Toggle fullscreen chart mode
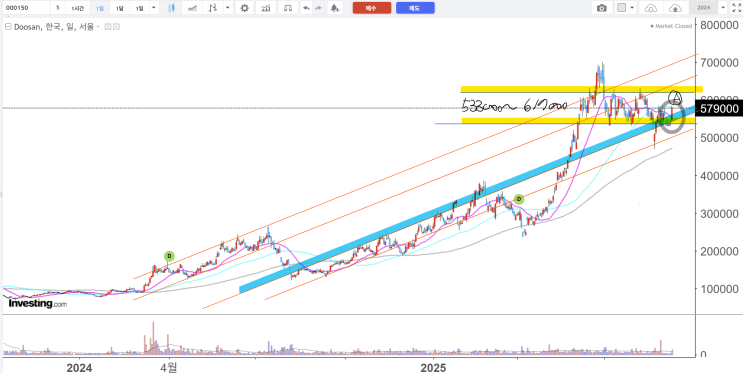Image resolution: width=743 pixels, height=373 pixels. click(736, 8)
